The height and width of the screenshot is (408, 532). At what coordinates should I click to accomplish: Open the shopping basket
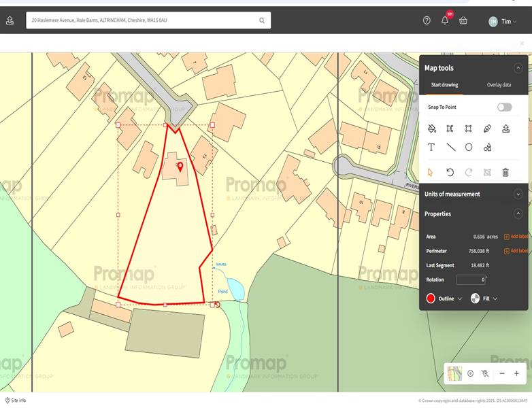tap(463, 20)
